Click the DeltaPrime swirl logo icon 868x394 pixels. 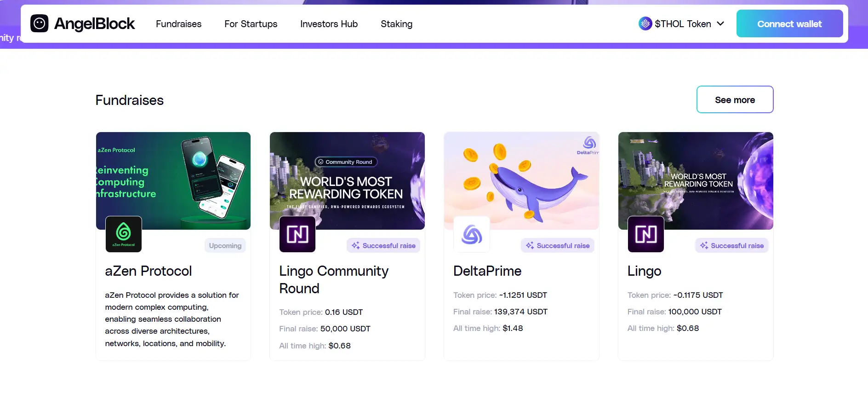(x=472, y=234)
